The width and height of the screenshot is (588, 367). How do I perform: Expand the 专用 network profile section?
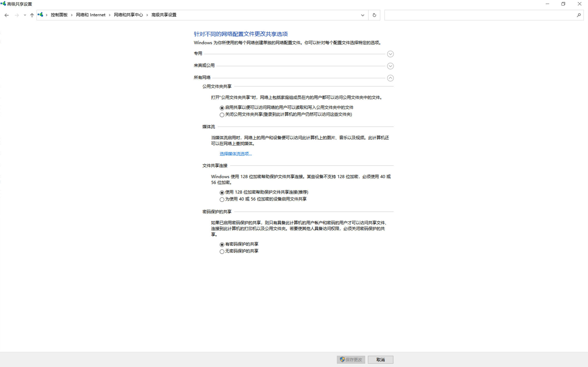390,54
